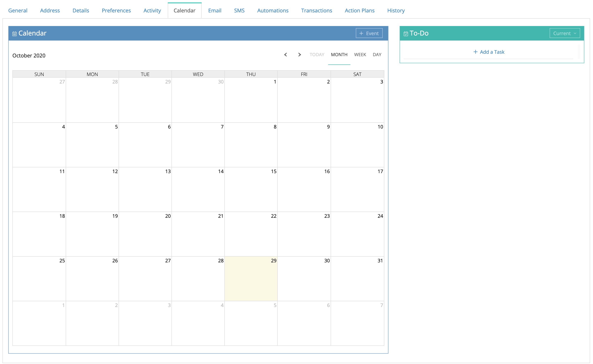Open the Email tab

pyautogui.click(x=214, y=11)
